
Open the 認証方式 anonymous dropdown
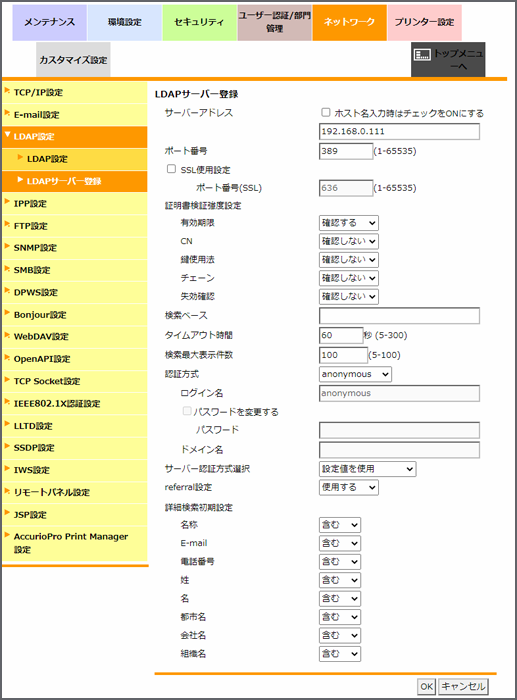click(355, 374)
